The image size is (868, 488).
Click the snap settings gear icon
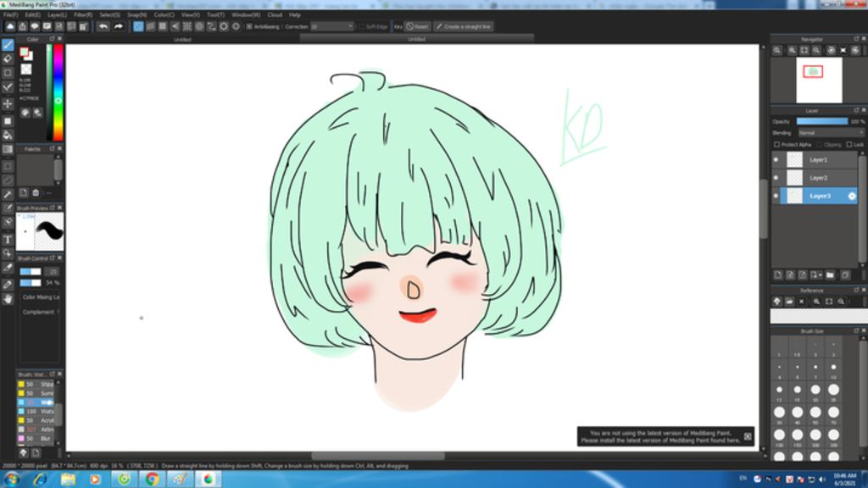pyautogui.click(x=236, y=26)
